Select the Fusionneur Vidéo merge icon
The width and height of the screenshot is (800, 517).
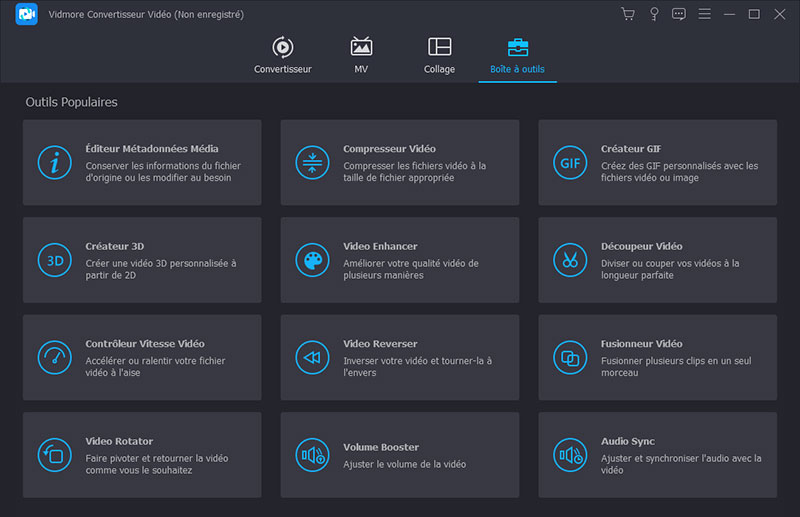pyautogui.click(x=570, y=357)
